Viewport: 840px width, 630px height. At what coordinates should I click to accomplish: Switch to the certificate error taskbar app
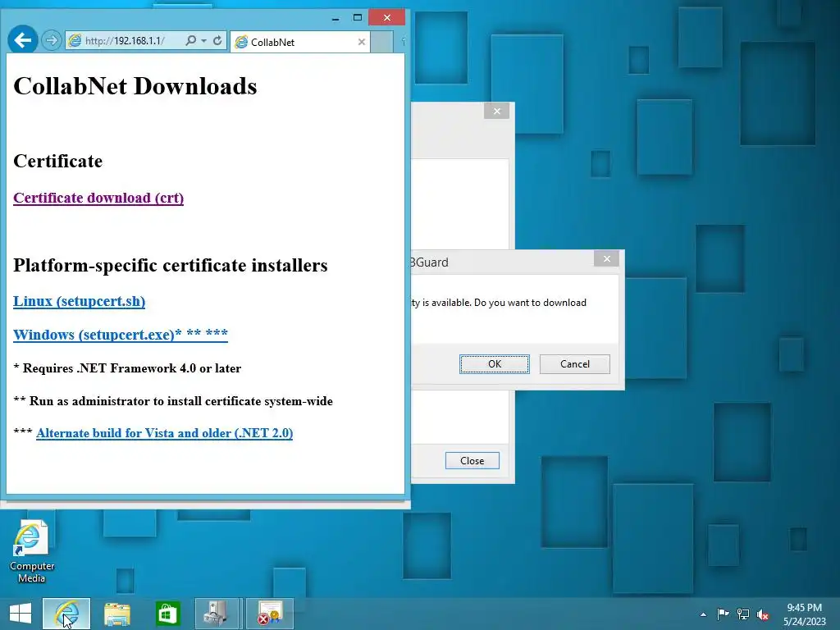[x=270, y=614]
